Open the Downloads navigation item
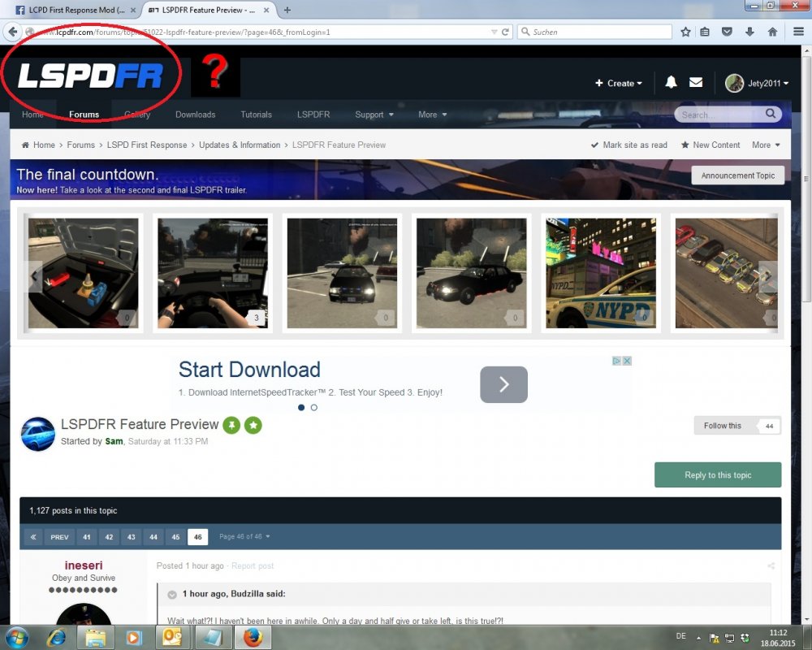This screenshot has width=812, height=650. point(195,115)
